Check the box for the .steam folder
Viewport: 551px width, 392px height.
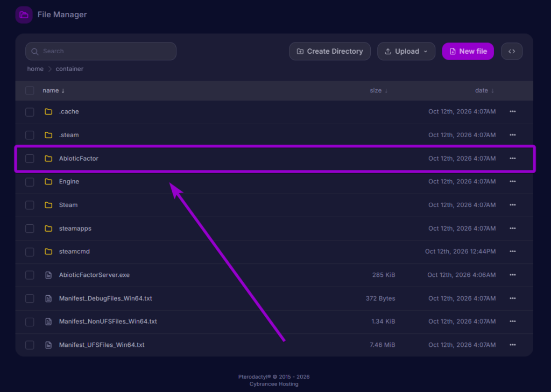click(30, 135)
